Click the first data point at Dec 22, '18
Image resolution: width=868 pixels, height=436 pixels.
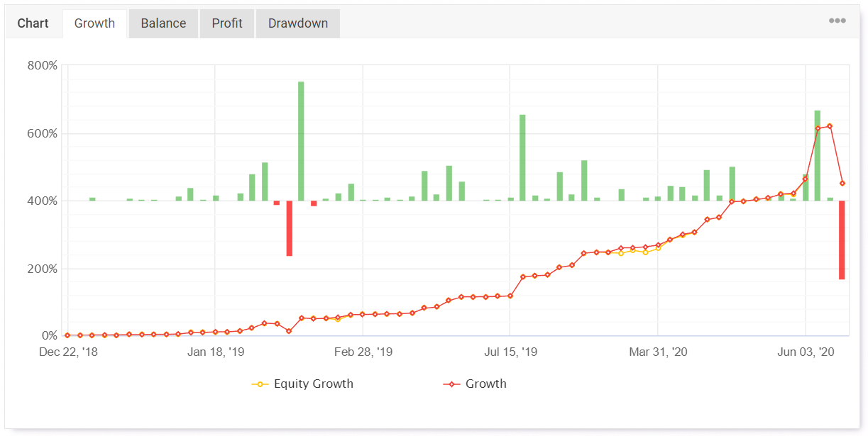[67, 335]
